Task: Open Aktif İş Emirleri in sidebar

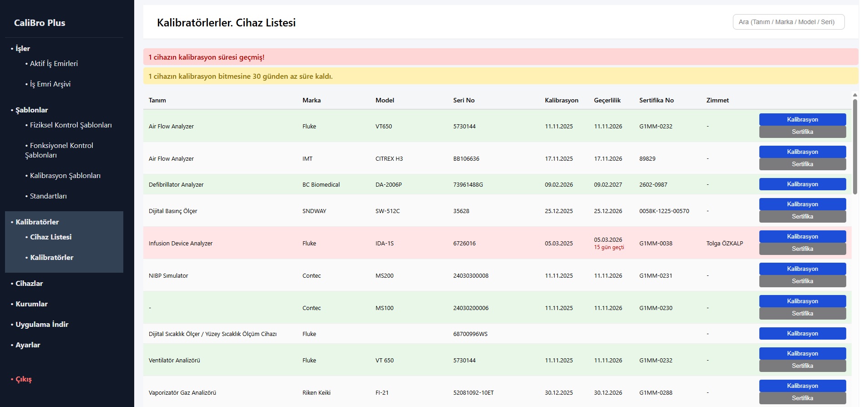Action: (x=54, y=64)
